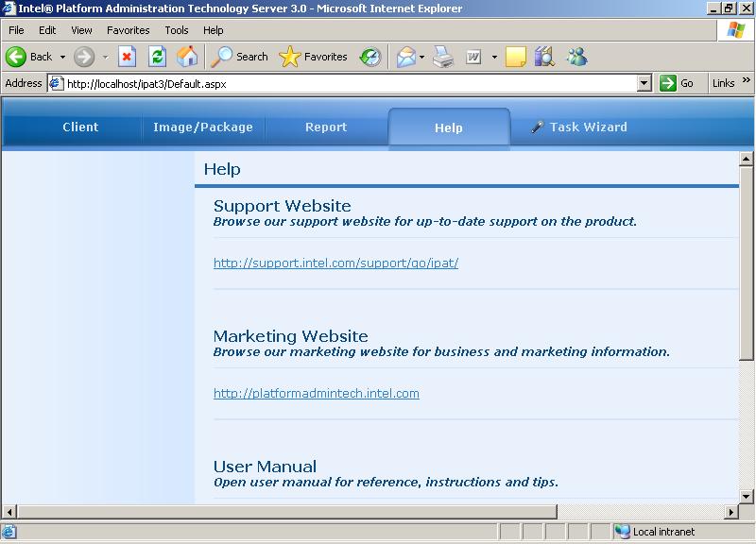756x544 pixels.
Task: Click the vertical scrollbar up arrow
Action: pos(746,159)
